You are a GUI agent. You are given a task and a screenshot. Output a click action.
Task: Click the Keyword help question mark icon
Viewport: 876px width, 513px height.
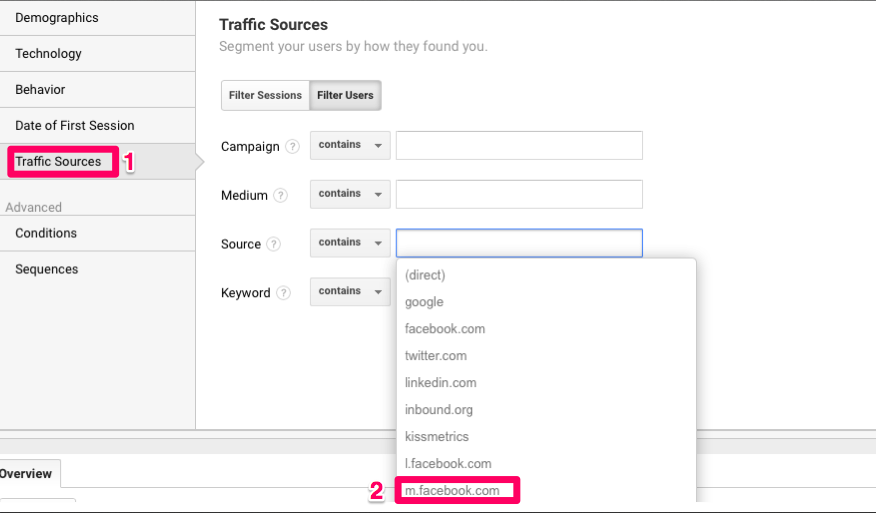click(x=283, y=293)
